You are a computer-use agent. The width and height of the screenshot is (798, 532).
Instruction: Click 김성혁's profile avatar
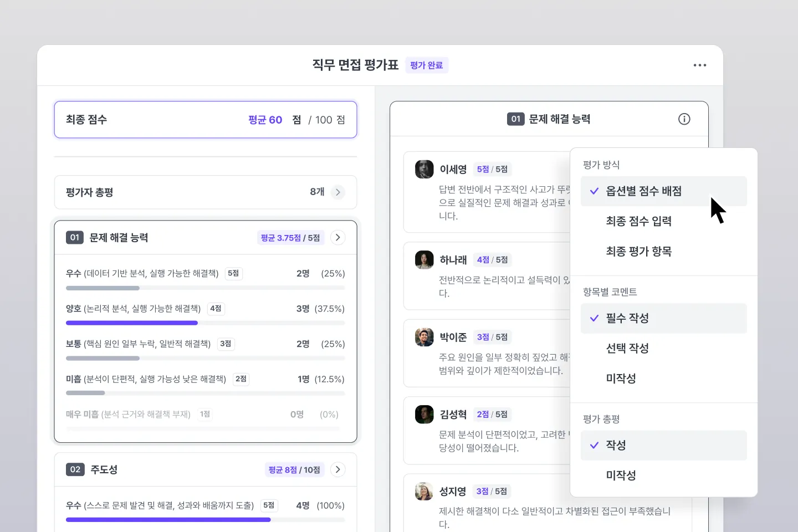(x=424, y=414)
